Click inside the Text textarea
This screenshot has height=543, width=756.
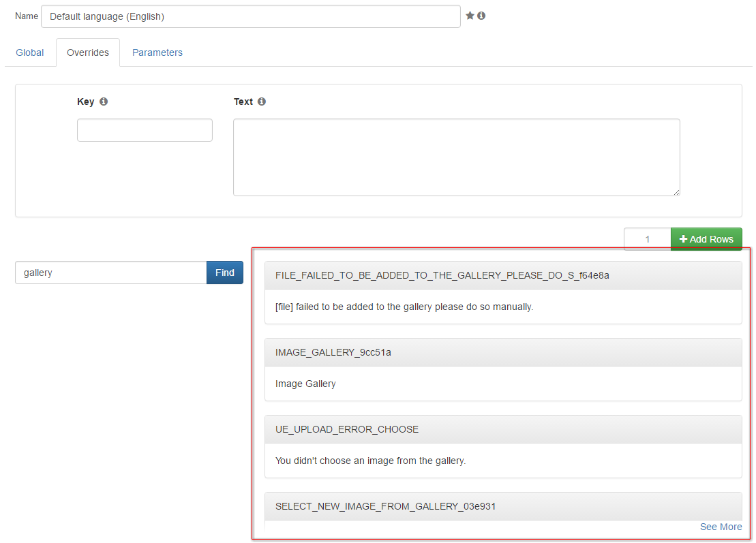(457, 157)
